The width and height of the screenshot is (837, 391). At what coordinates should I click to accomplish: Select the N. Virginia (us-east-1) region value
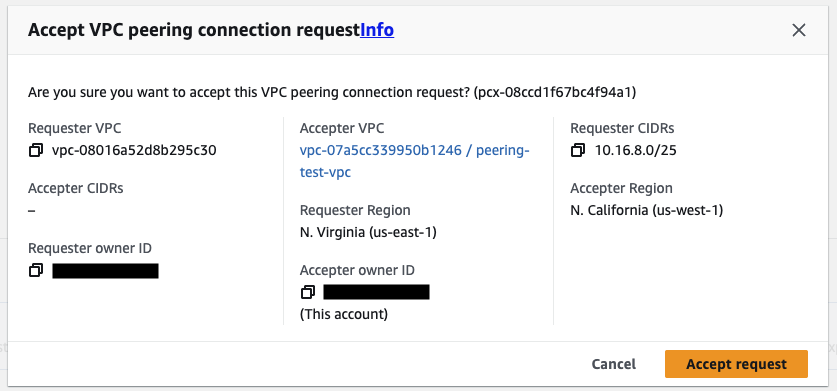tap(368, 233)
